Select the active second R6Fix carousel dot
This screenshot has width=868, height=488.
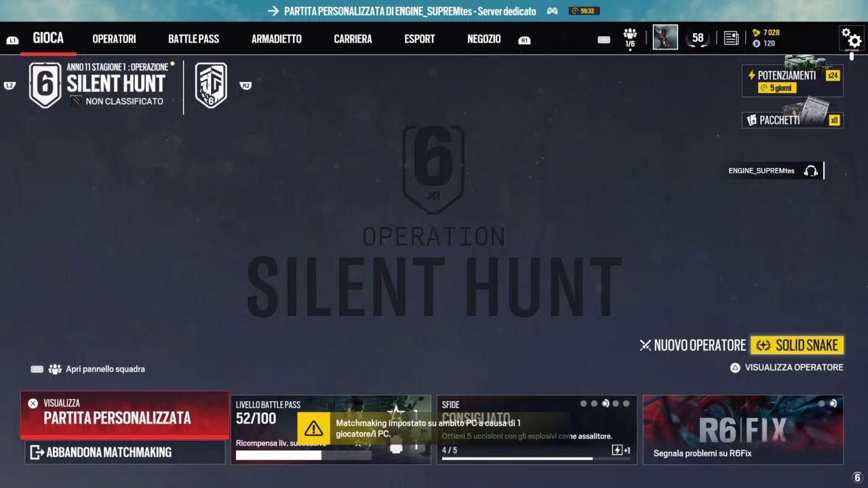click(833, 403)
